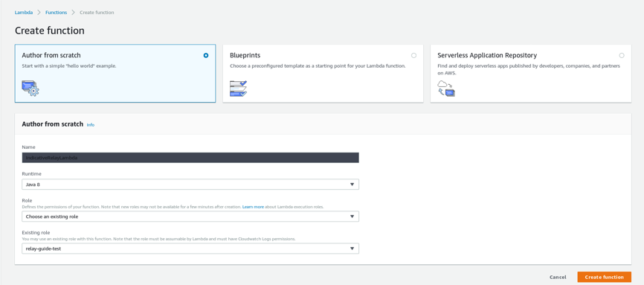
Task: Click the Serverless Application Repository description text
Action: [529, 69]
